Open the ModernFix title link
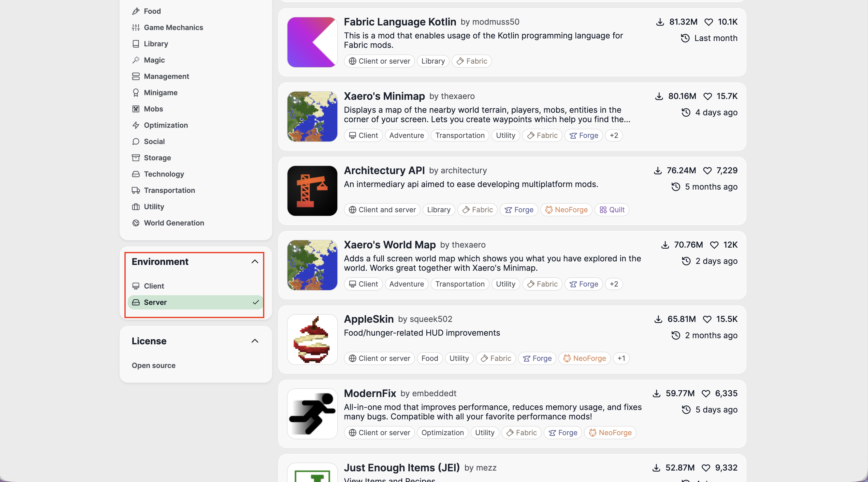Image resolution: width=868 pixels, height=482 pixels. pyautogui.click(x=370, y=393)
